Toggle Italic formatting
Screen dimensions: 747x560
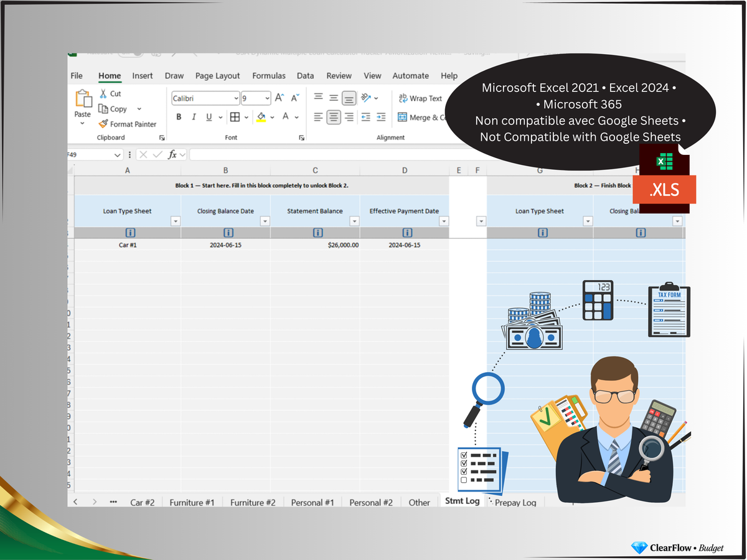click(x=194, y=117)
